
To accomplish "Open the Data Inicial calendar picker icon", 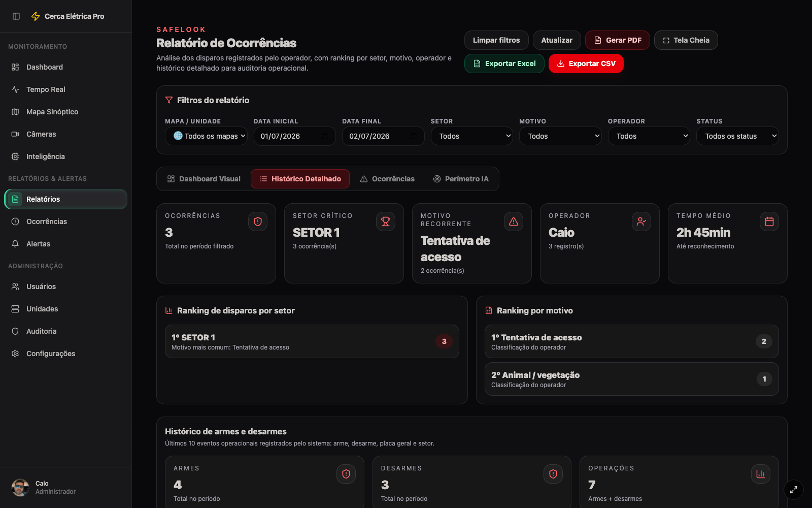I will [x=325, y=136].
